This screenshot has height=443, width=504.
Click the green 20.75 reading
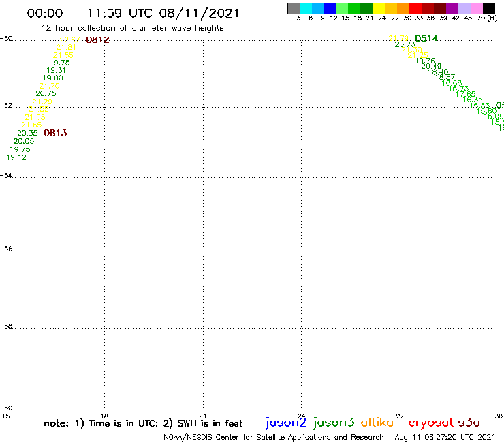(46, 93)
